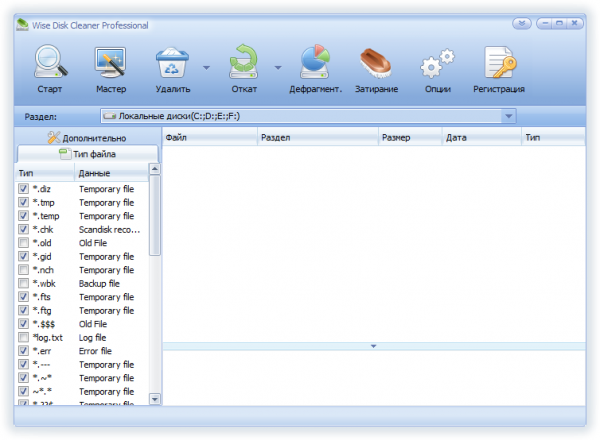Open the Раздел drives combo box

pyautogui.click(x=308, y=116)
